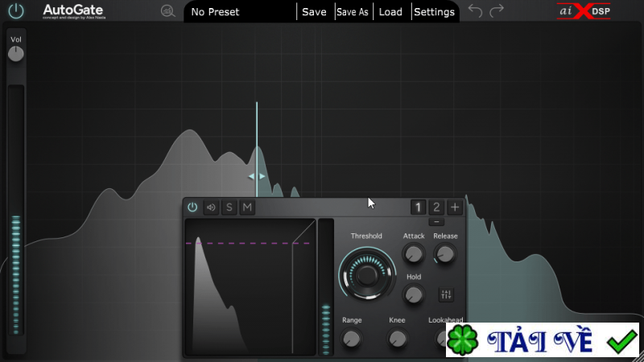Click the band frequency left-right arrows handle

point(257,176)
